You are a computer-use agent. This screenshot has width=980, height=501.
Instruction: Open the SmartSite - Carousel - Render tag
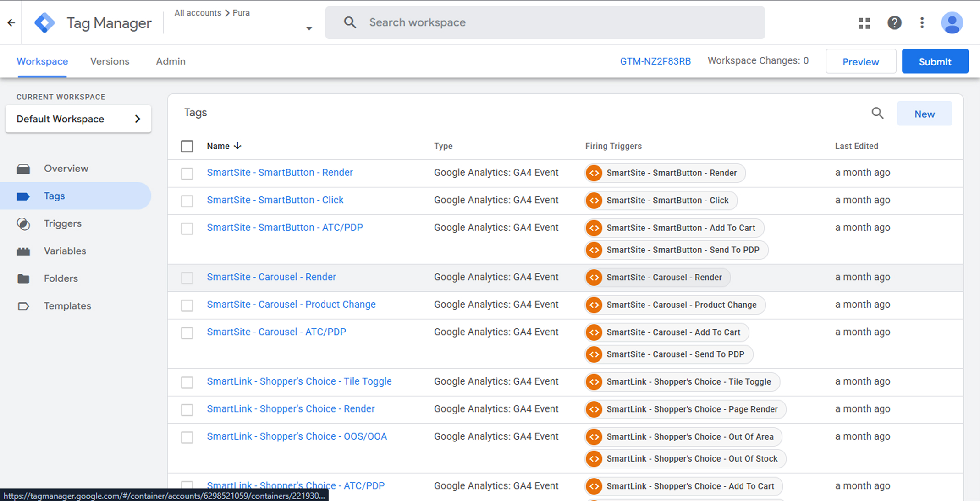tap(271, 277)
